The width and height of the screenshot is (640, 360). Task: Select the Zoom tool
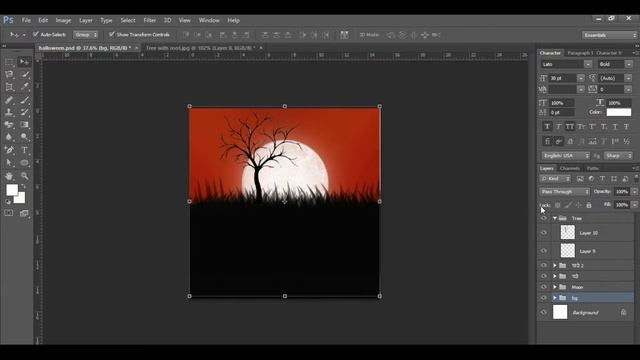click(x=24, y=176)
